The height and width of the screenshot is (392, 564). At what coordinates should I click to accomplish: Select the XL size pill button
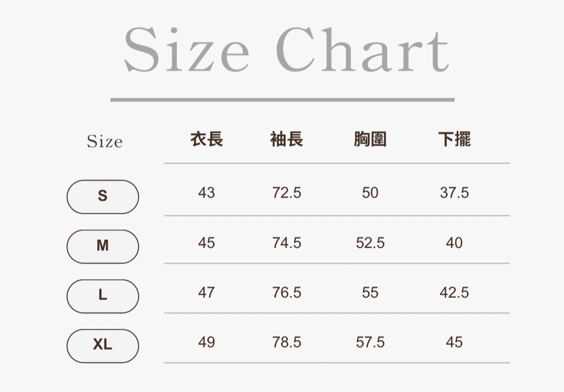(x=103, y=345)
